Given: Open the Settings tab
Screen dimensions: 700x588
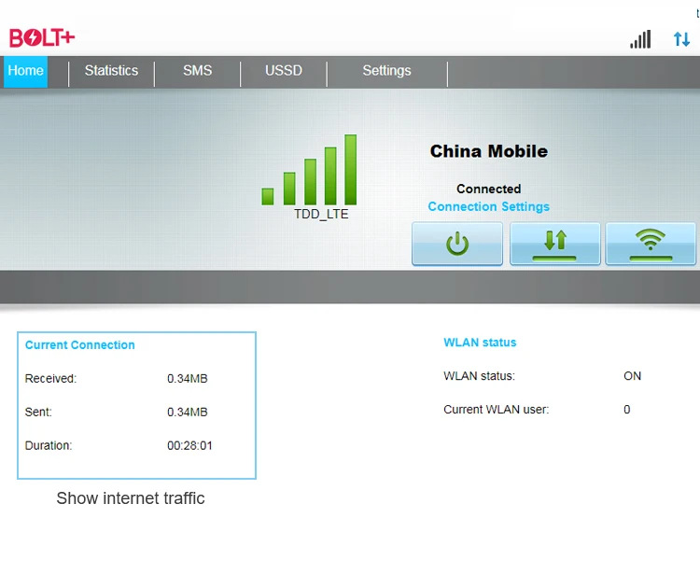Looking at the screenshot, I should (386, 71).
